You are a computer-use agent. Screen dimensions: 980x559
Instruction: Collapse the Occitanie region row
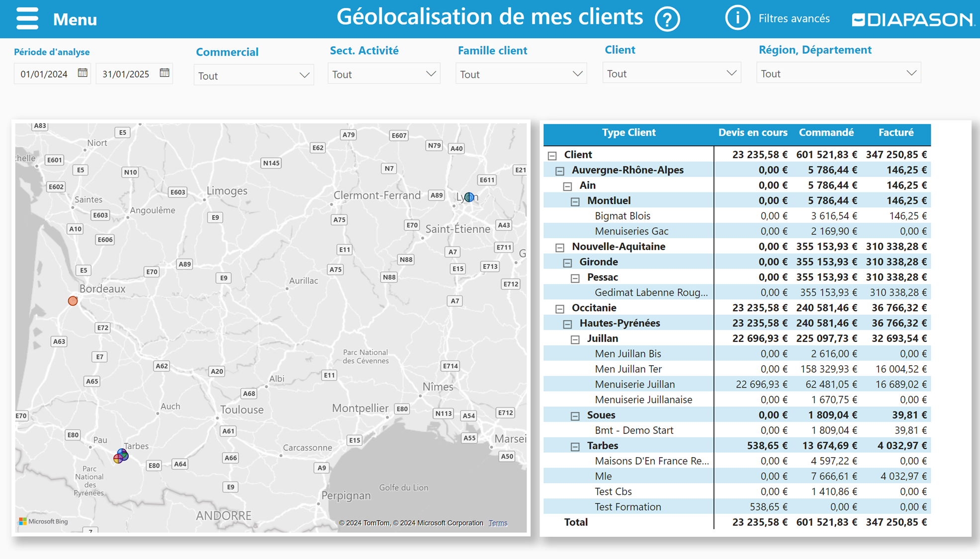click(x=560, y=309)
